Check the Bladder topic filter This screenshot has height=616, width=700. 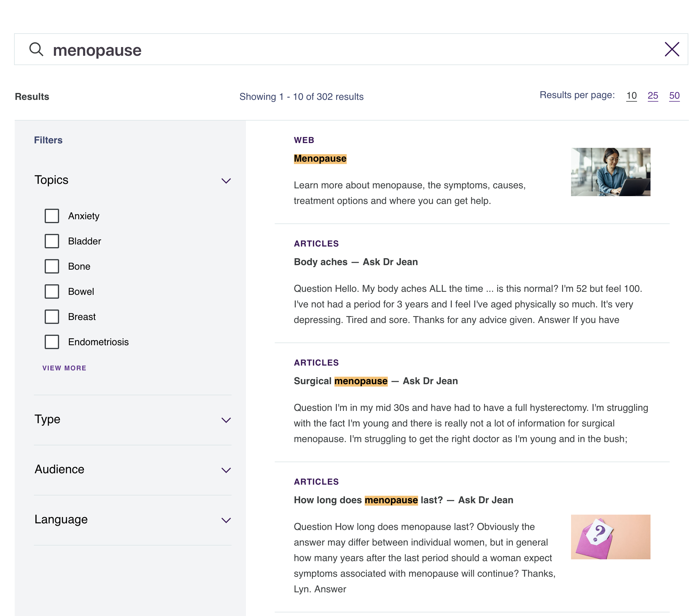click(52, 241)
